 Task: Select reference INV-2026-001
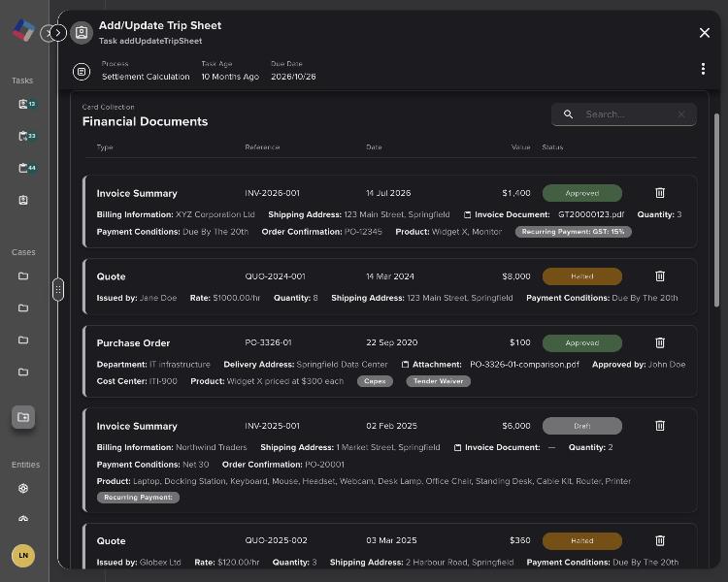(x=272, y=193)
